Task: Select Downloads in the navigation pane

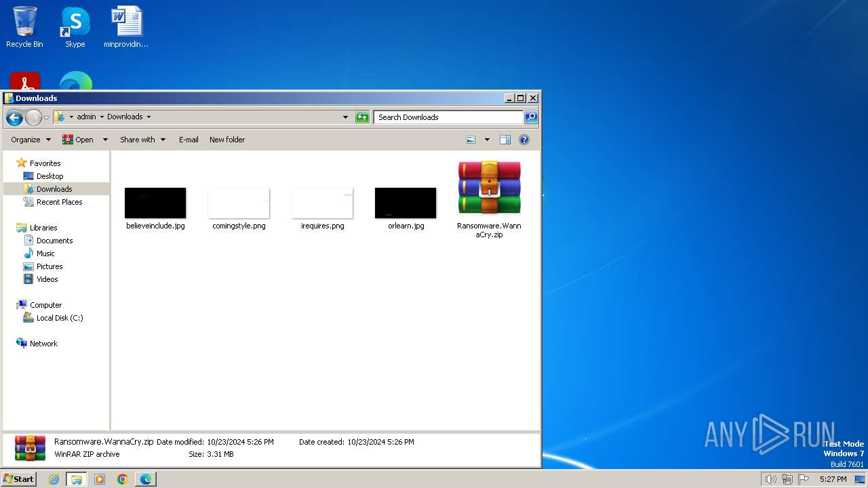Action: [54, 189]
